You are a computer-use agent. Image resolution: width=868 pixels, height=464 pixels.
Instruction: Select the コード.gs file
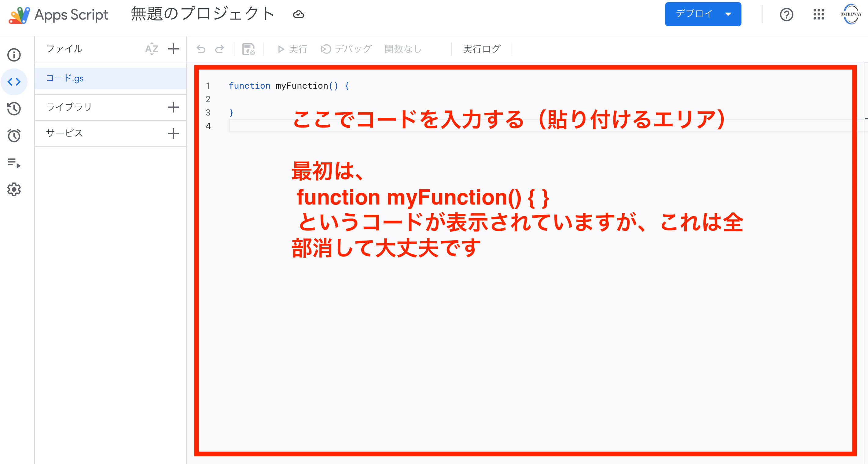click(65, 79)
